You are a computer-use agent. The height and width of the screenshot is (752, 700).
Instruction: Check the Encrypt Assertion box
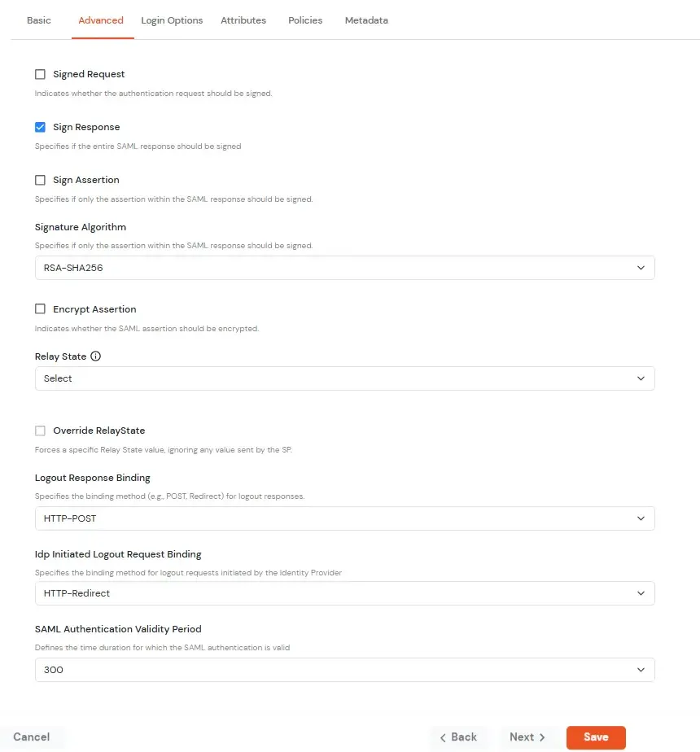coord(40,309)
